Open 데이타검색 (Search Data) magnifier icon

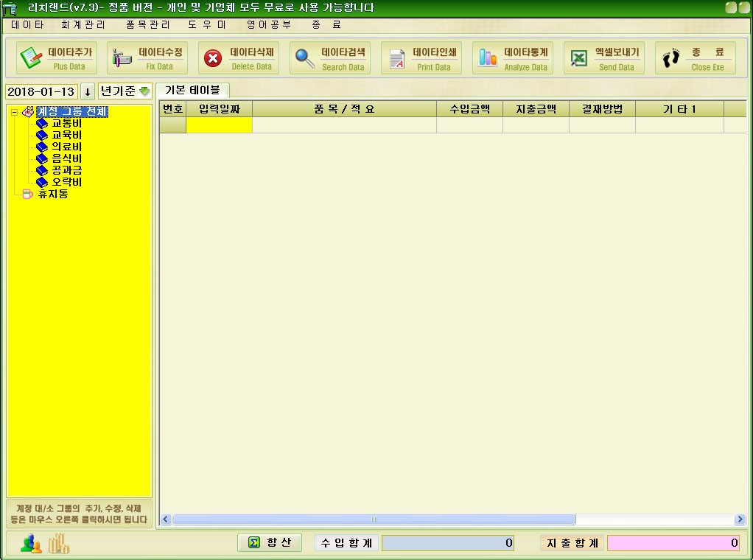[304, 58]
